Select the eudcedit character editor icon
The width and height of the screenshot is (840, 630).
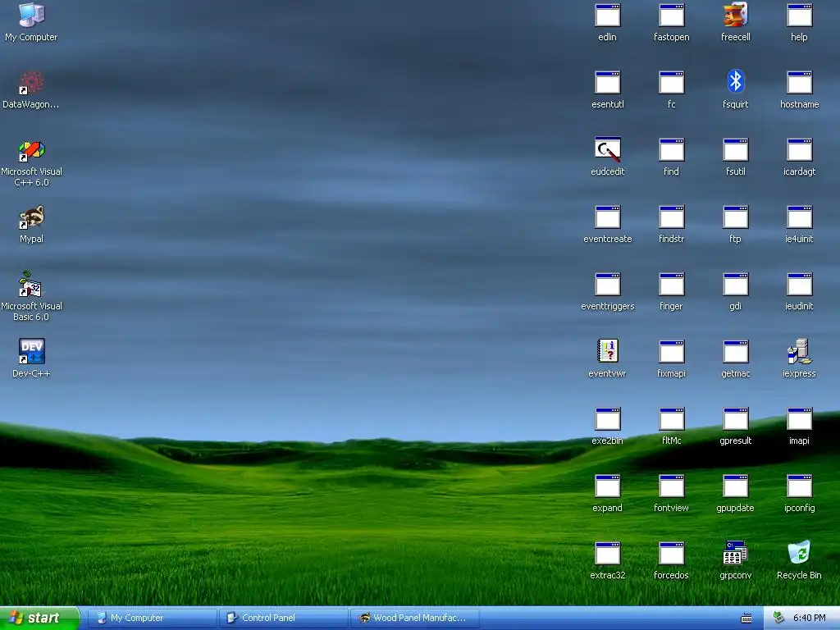[608, 150]
